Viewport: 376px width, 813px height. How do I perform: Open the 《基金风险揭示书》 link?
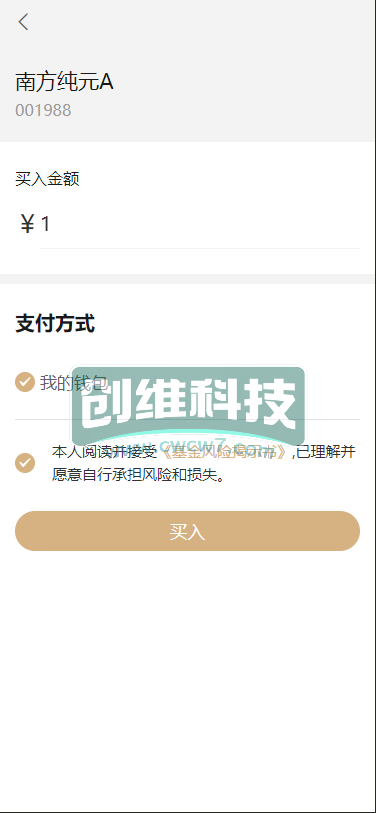pyautogui.click(x=224, y=452)
